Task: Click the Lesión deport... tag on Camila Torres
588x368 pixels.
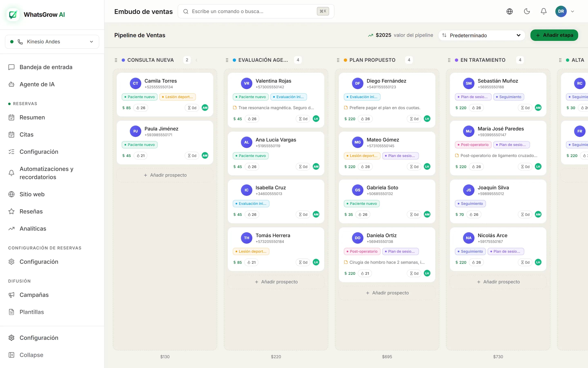Action: click(178, 97)
